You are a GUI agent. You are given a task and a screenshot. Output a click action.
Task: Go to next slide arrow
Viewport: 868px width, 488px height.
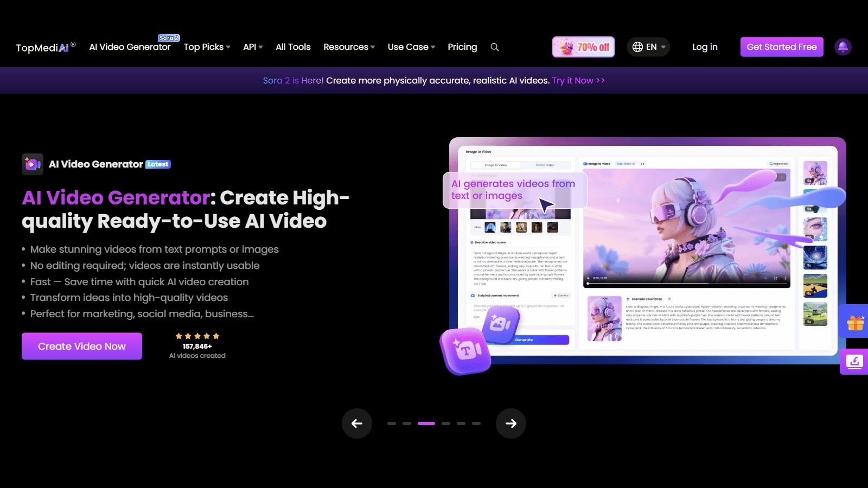pyautogui.click(x=511, y=423)
